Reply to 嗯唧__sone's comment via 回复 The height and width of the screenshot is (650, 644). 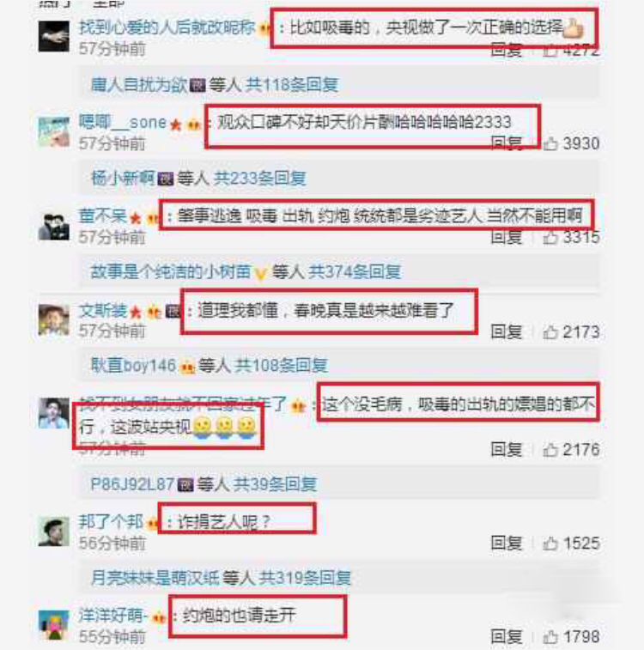506,143
